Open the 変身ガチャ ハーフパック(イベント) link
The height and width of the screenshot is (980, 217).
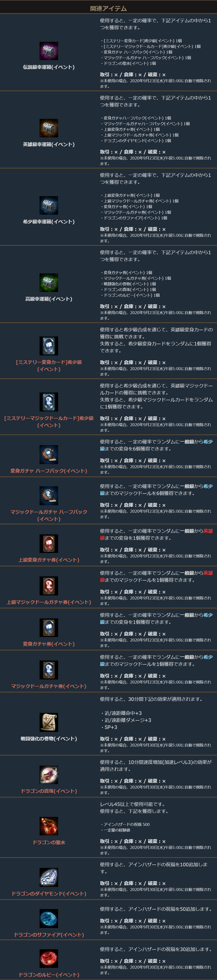49,471
